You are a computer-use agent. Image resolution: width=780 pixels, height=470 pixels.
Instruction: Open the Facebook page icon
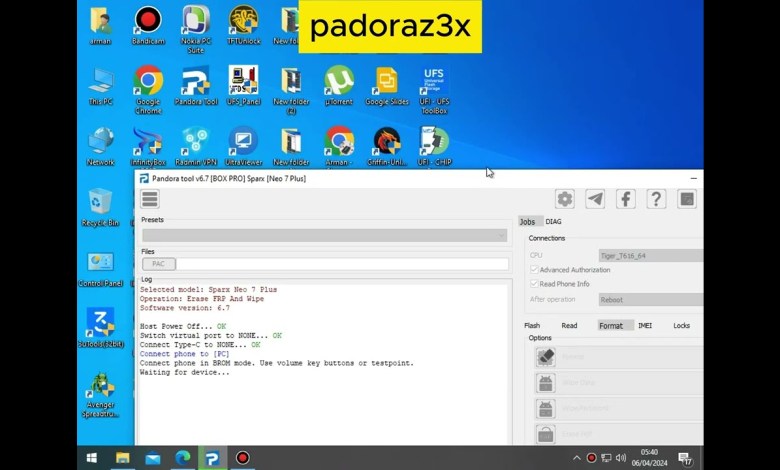click(x=626, y=199)
